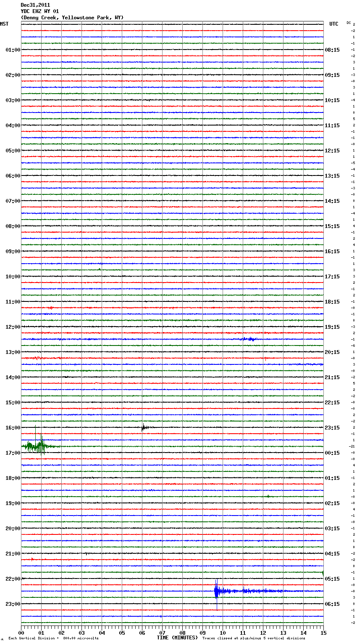Select the 13:00 MST time label
Image resolution: width=357 pixels, height=644 pixels.
[13, 352]
